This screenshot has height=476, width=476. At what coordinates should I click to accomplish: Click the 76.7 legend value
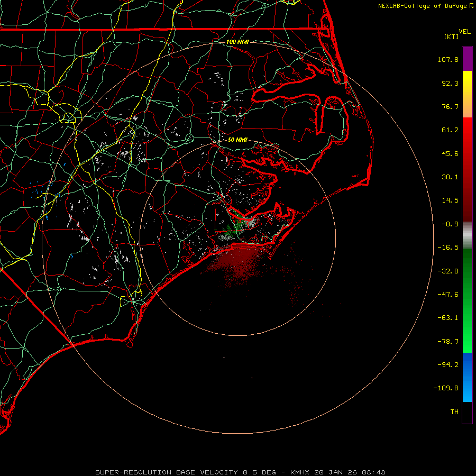point(450,106)
